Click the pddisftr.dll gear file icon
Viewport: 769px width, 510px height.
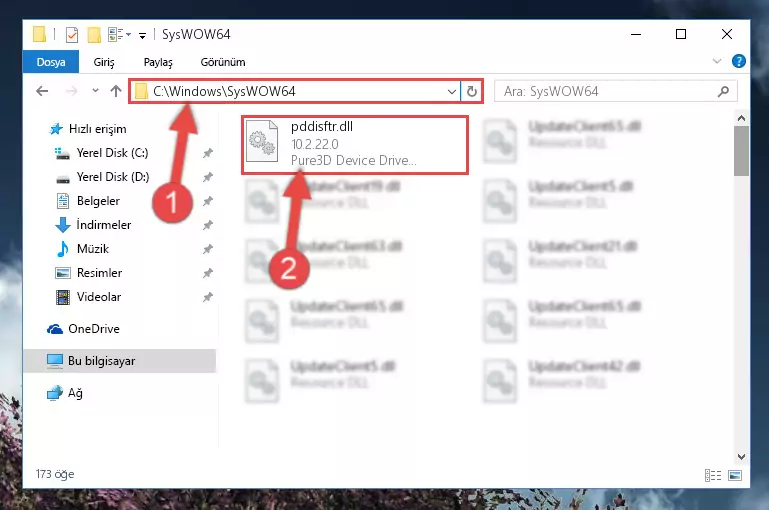tap(262, 141)
